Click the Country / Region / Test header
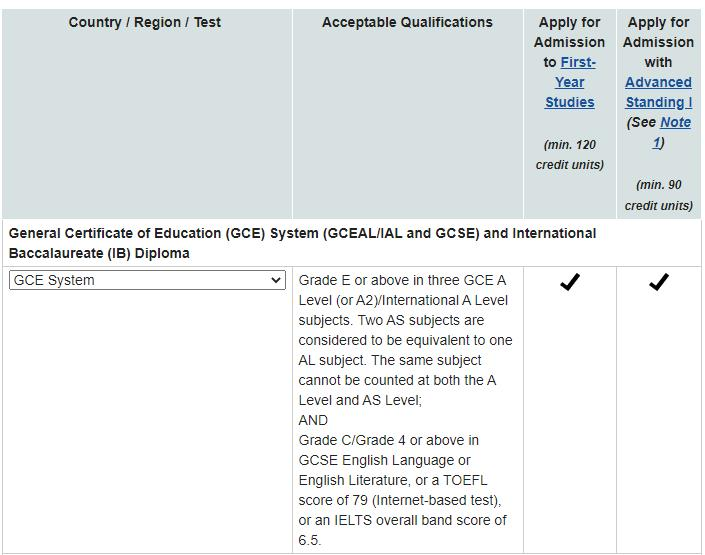The height and width of the screenshot is (555, 705). coord(145,22)
